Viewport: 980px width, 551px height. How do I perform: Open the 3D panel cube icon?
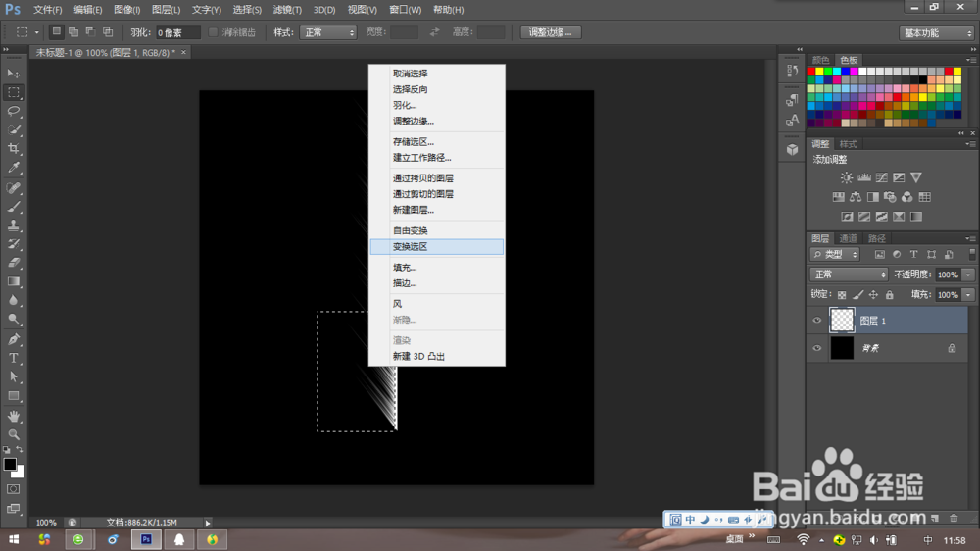pos(792,149)
